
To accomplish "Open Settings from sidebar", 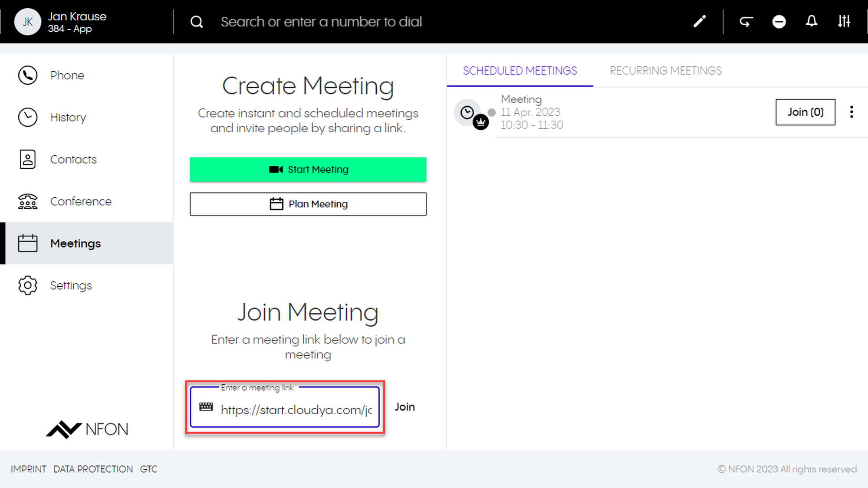I will [71, 285].
